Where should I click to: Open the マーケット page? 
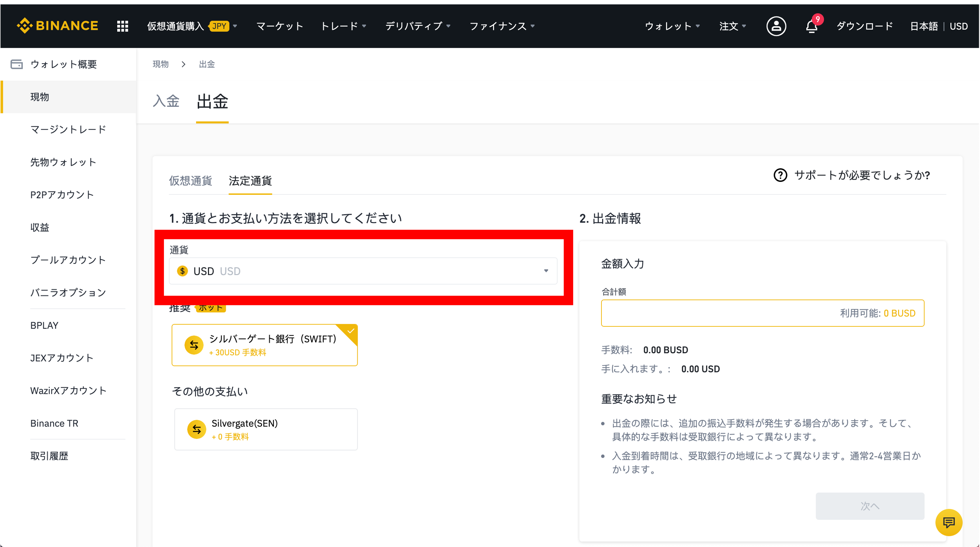coord(279,26)
